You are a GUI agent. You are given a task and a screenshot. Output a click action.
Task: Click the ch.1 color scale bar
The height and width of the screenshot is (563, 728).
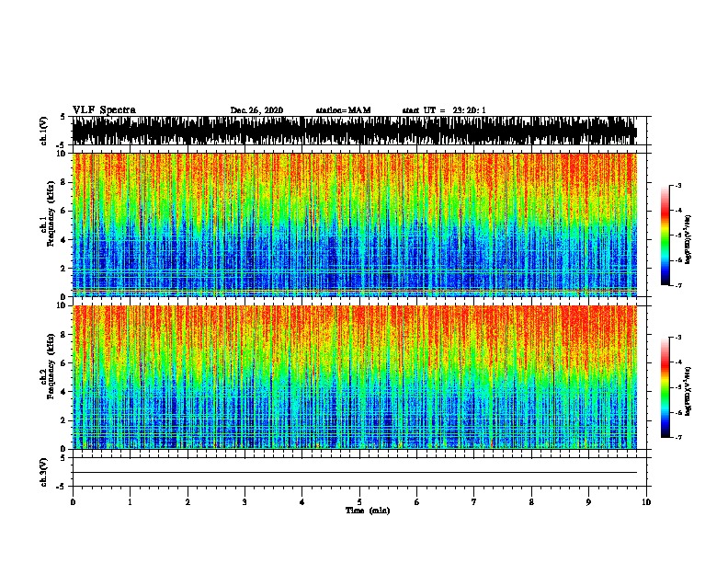pos(665,236)
